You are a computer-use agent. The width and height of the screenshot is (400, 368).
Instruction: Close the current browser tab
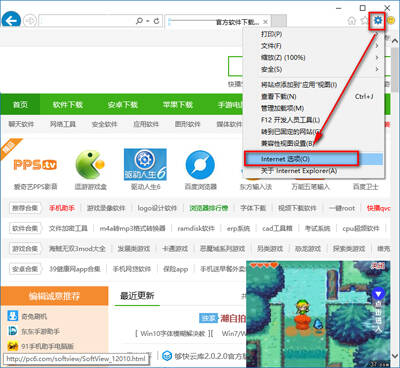(265, 22)
